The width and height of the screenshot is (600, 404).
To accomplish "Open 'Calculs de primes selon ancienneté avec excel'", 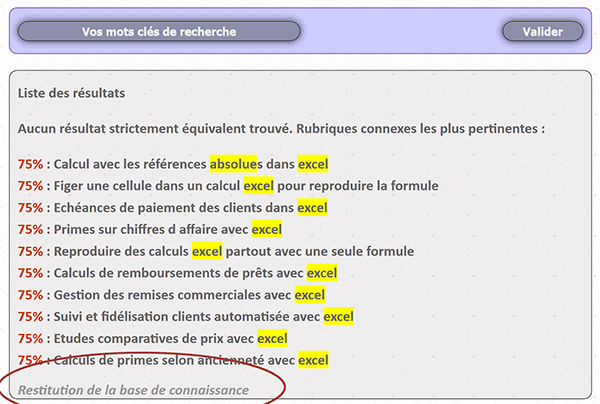I will 191,360.
